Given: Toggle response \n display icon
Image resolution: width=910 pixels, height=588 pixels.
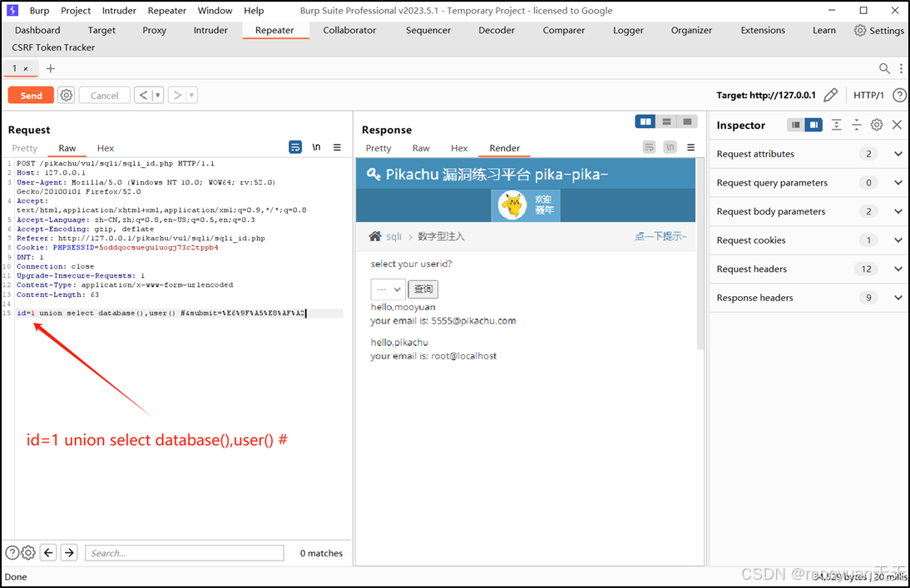Looking at the screenshot, I should [x=670, y=147].
